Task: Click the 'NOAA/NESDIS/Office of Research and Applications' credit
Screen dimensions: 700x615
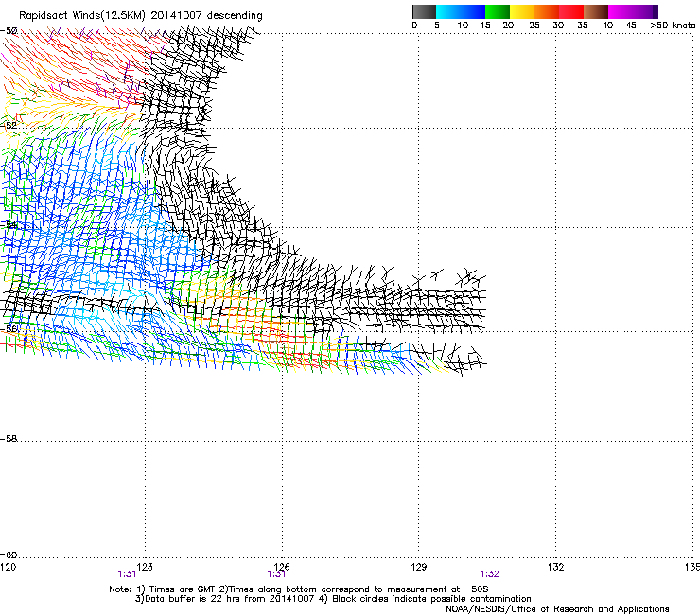Action: [557, 609]
